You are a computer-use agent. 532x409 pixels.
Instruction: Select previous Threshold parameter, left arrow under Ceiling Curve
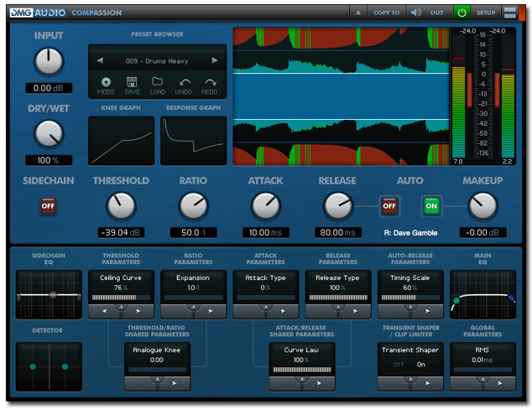[x=105, y=311]
